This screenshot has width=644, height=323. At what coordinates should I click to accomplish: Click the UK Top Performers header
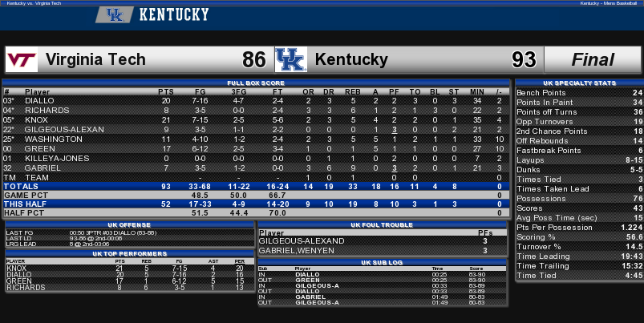130,253
